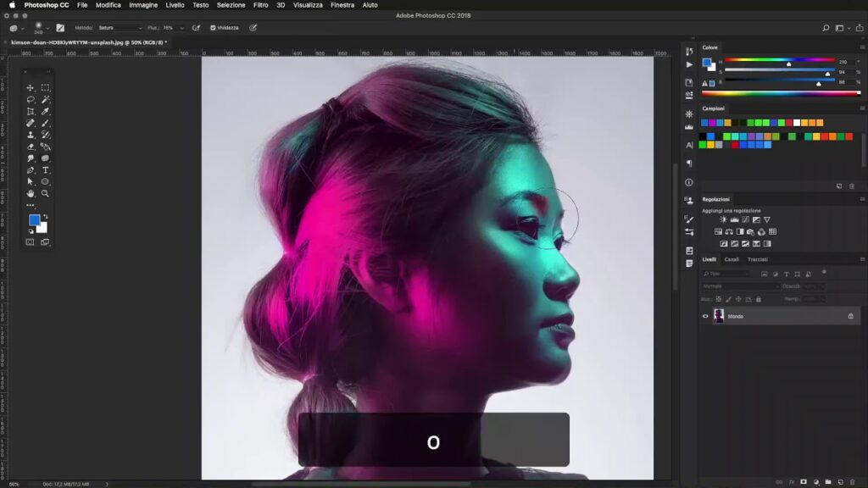Viewport: 868px width, 488px height.
Task: Select the Lasso tool
Action: [31, 99]
